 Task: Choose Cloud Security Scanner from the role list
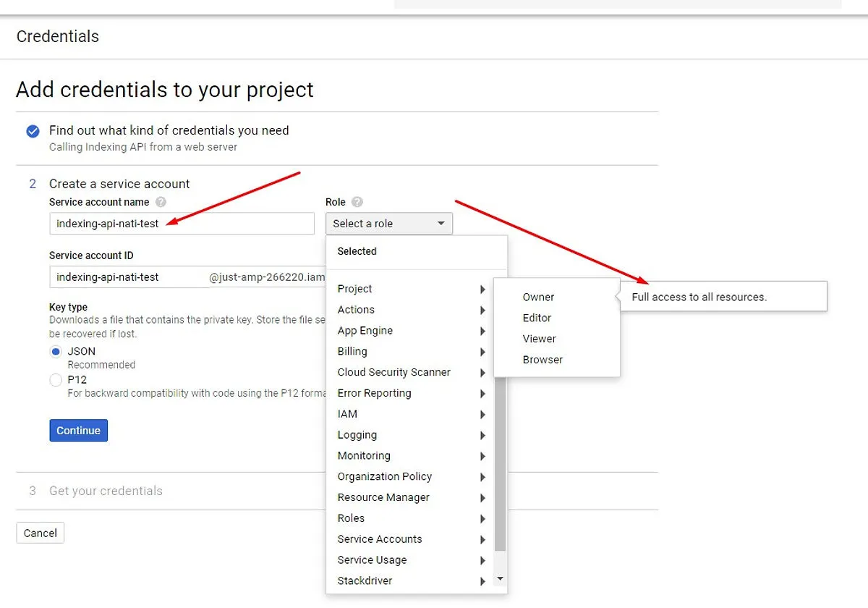coord(393,372)
